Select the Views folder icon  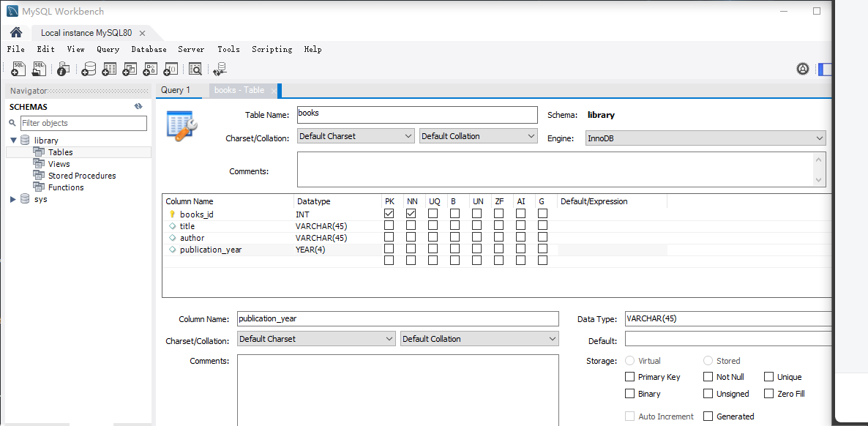(38, 163)
